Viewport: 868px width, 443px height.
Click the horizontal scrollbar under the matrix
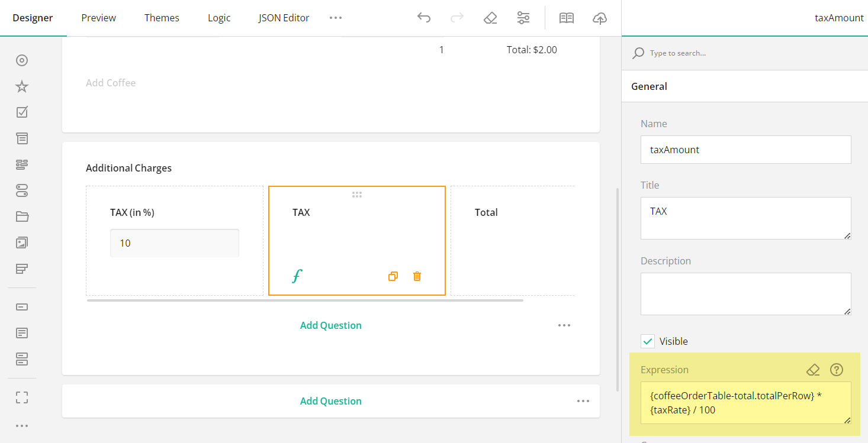pyautogui.click(x=305, y=300)
